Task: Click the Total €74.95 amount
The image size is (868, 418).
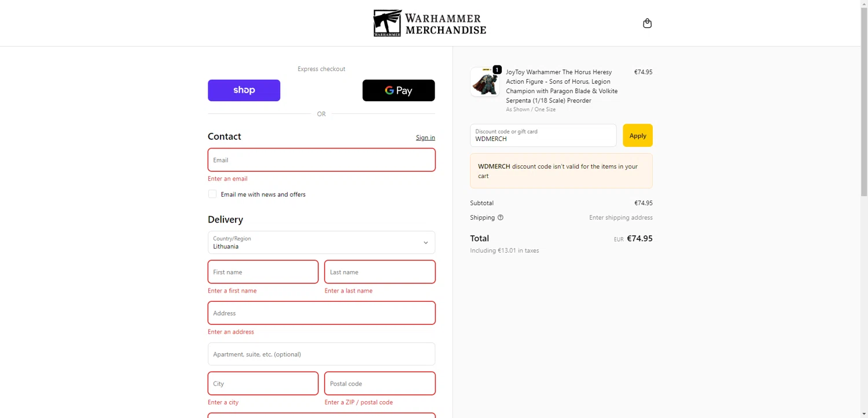Action: pos(639,238)
